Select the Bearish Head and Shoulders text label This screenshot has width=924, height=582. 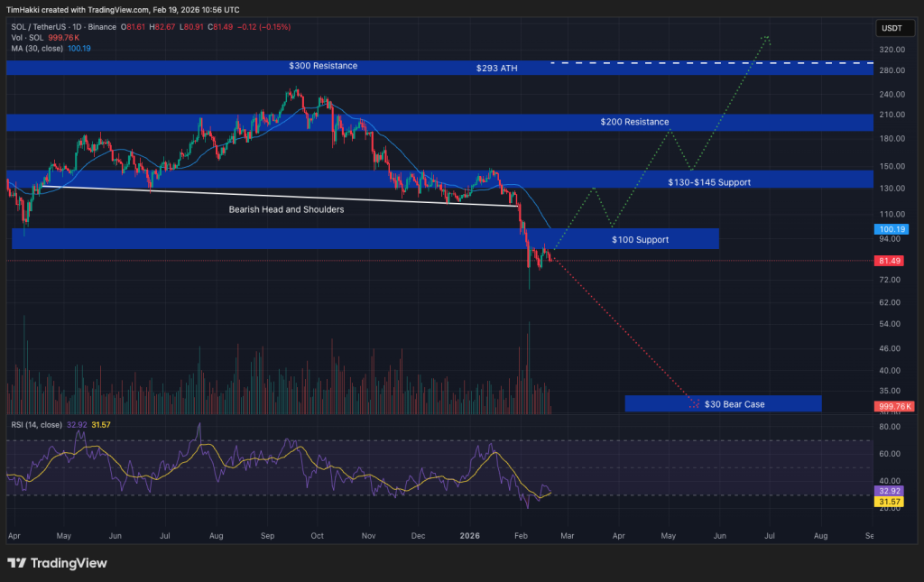[x=286, y=209]
